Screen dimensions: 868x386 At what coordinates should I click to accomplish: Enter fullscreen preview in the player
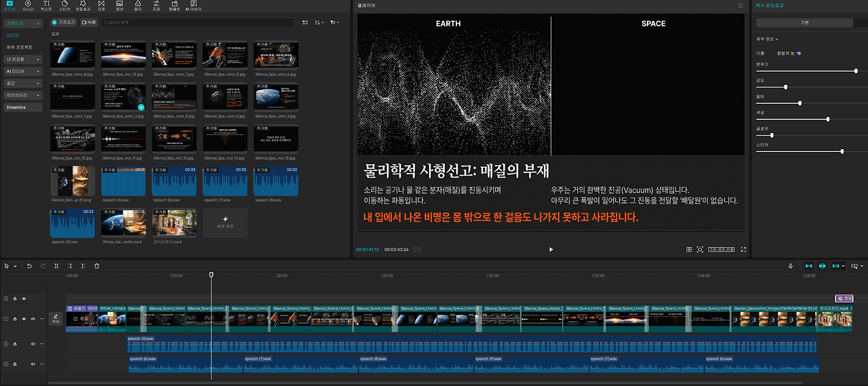[744, 250]
